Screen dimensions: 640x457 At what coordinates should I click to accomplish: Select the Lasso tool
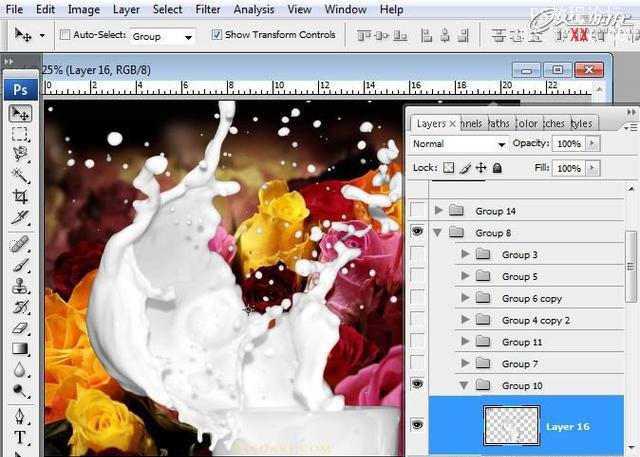click(20, 154)
